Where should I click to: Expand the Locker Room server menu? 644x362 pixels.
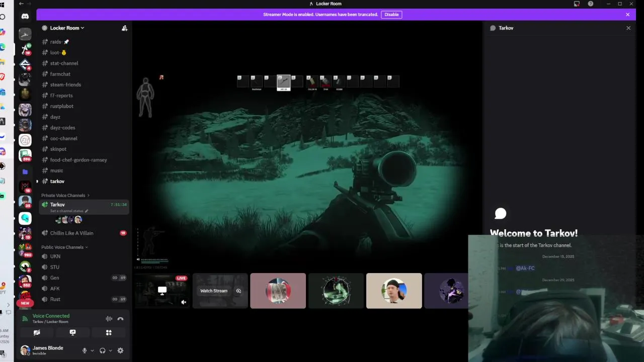click(x=67, y=28)
